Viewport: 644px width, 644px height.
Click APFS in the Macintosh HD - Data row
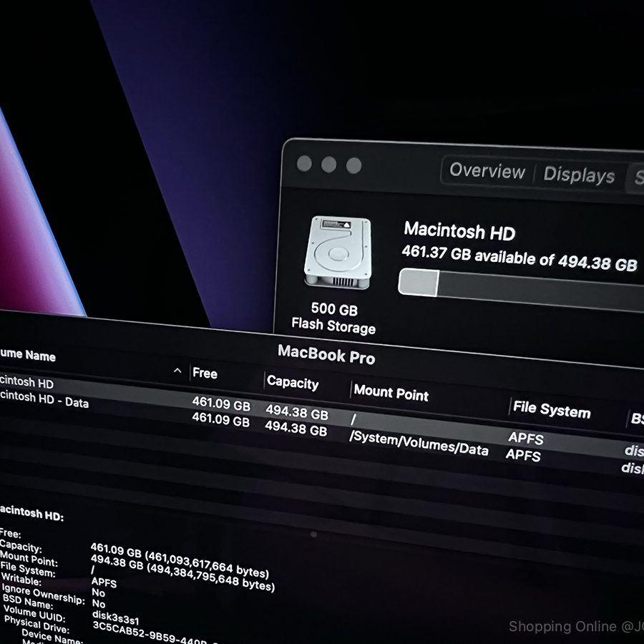[523, 454]
